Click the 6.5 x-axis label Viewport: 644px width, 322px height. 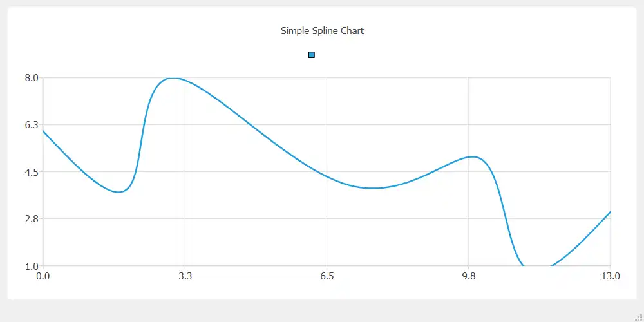click(x=327, y=276)
